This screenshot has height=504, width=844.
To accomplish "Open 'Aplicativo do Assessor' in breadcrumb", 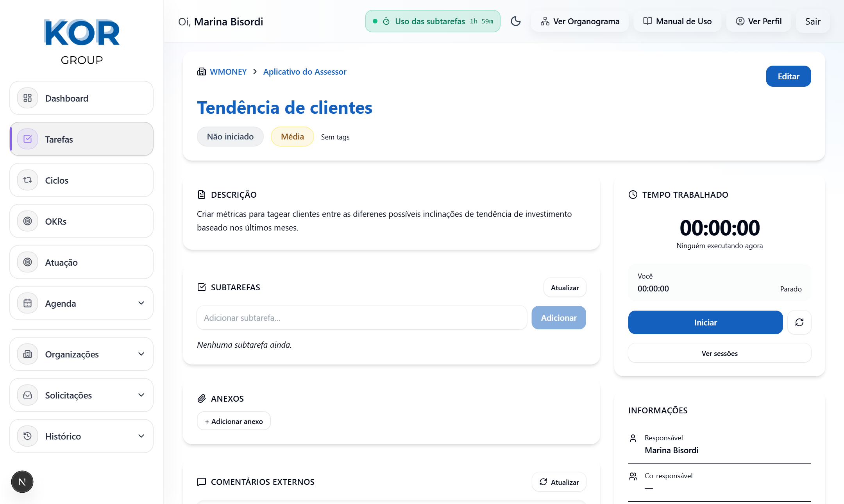I will [305, 71].
